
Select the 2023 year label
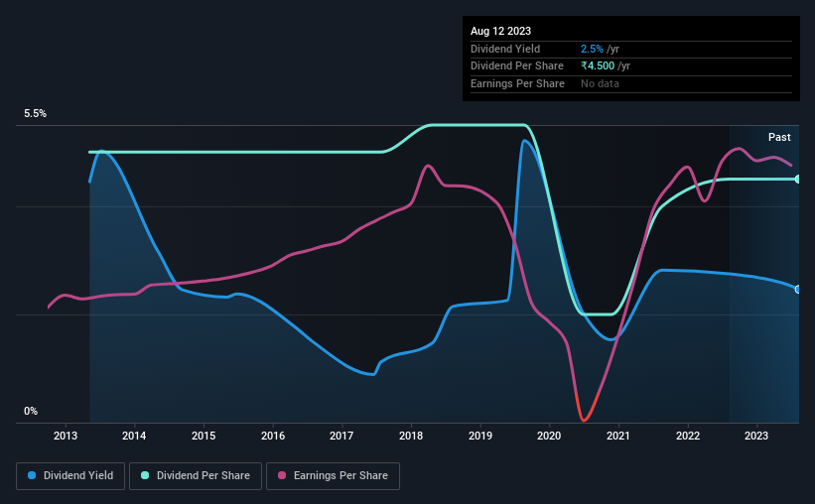[756, 436]
